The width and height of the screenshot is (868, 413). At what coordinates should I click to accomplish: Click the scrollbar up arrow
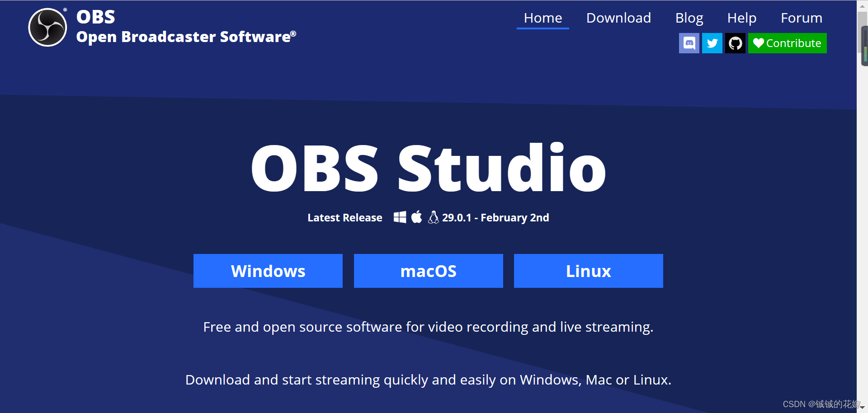point(862,6)
